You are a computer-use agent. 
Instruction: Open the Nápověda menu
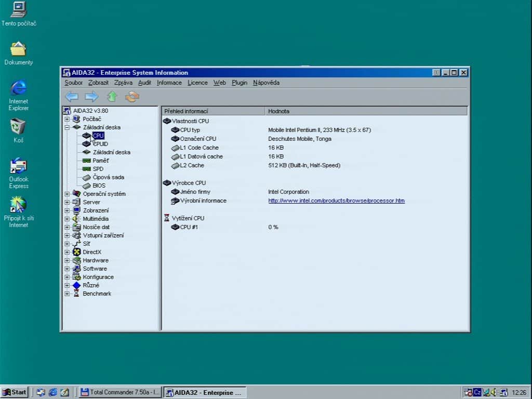(266, 83)
